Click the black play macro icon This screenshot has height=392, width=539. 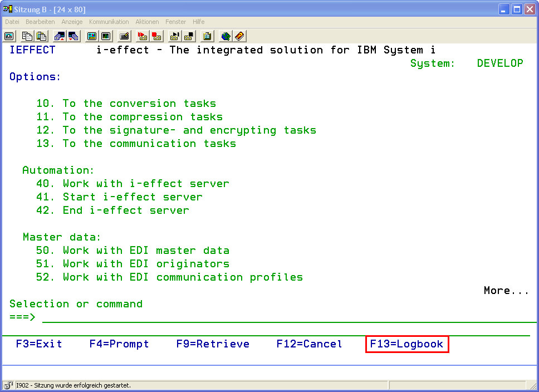tap(174, 36)
